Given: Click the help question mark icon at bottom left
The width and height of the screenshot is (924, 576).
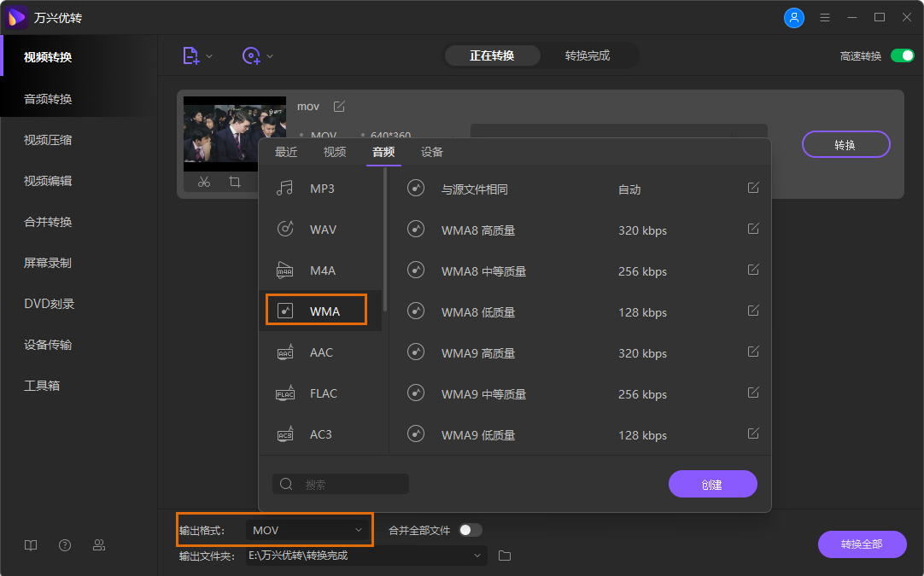Looking at the screenshot, I should point(65,544).
